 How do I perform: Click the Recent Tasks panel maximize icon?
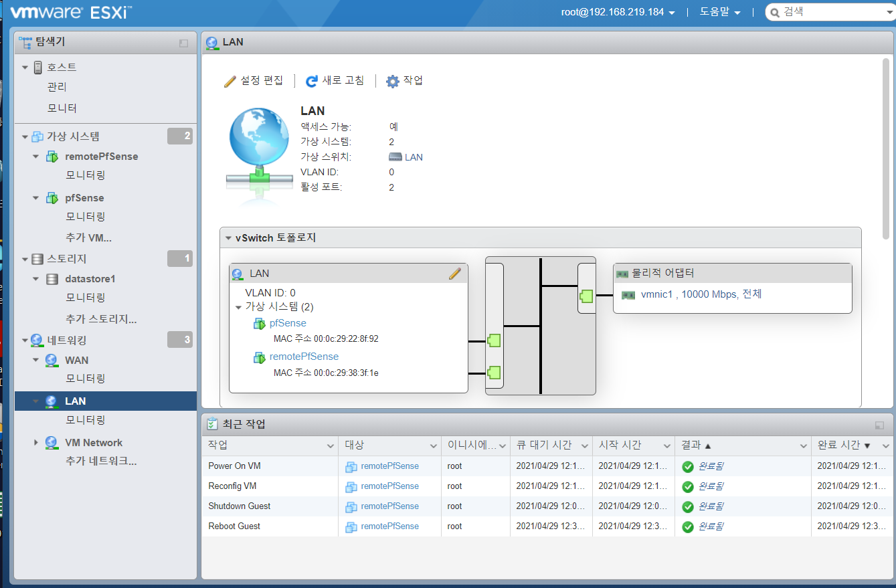(879, 425)
